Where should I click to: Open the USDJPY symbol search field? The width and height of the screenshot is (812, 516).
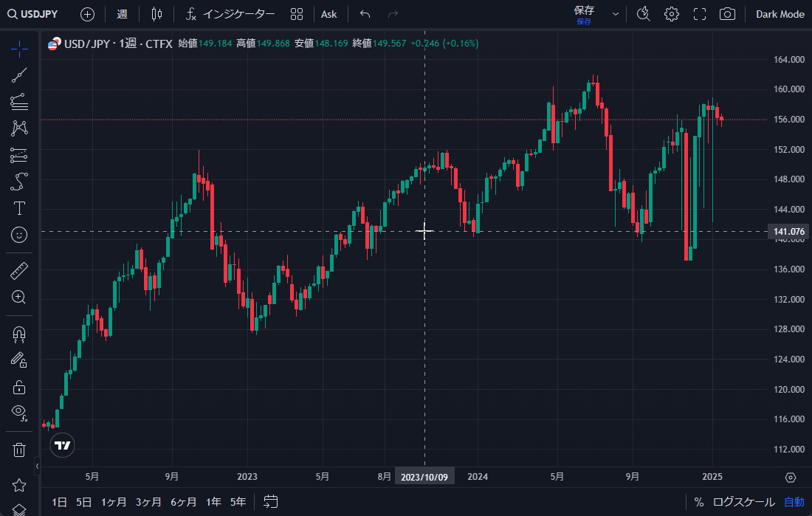[33, 13]
